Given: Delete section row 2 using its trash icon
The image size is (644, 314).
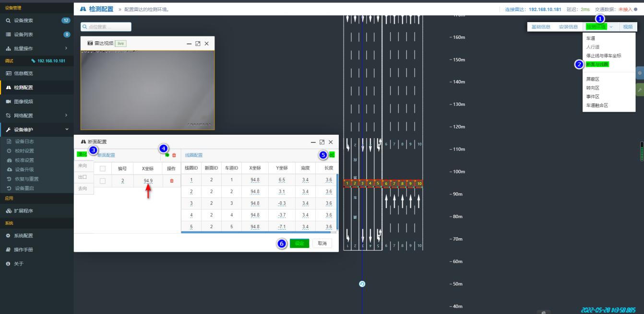Looking at the screenshot, I should pos(172,181).
